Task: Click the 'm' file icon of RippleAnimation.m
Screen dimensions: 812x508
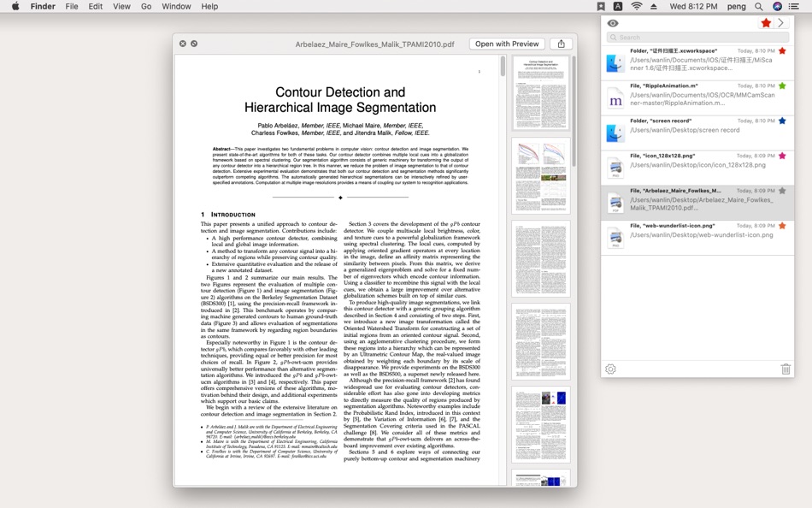Action: pos(615,98)
